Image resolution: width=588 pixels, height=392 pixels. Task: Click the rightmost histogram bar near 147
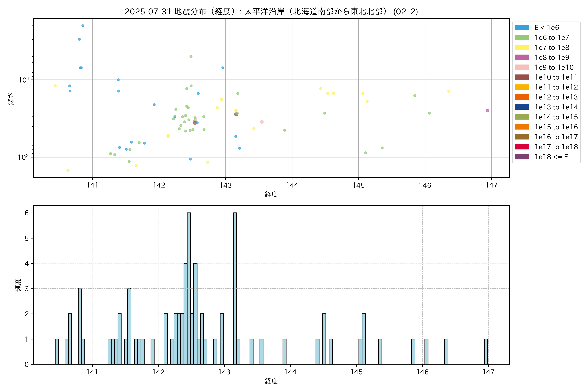point(486,351)
